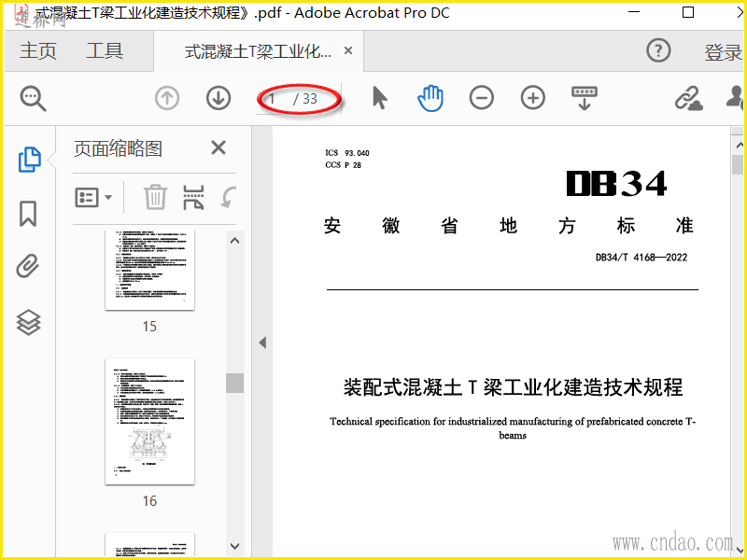This screenshot has height=560, width=747.
Task: Select the page 15 thumbnail
Action: click(149, 270)
